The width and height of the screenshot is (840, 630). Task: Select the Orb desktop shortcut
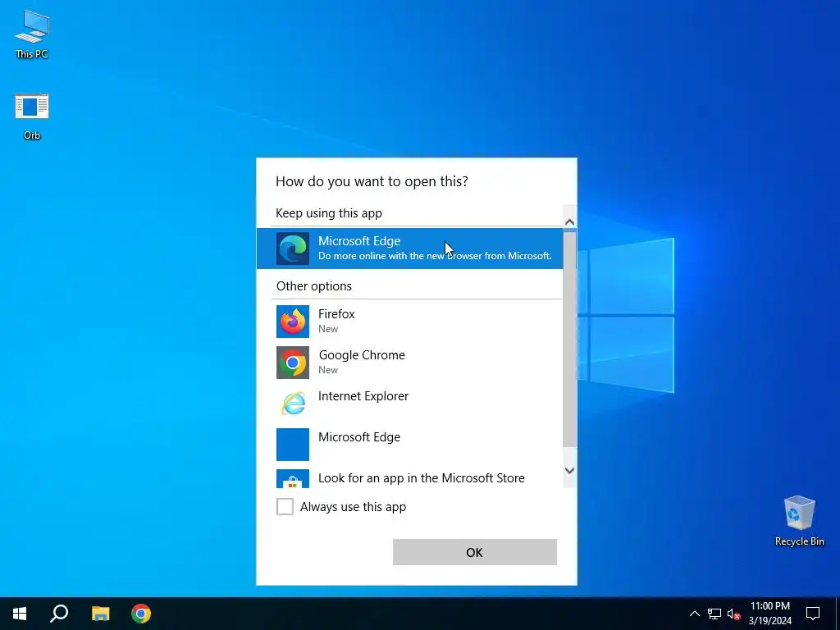point(32,116)
